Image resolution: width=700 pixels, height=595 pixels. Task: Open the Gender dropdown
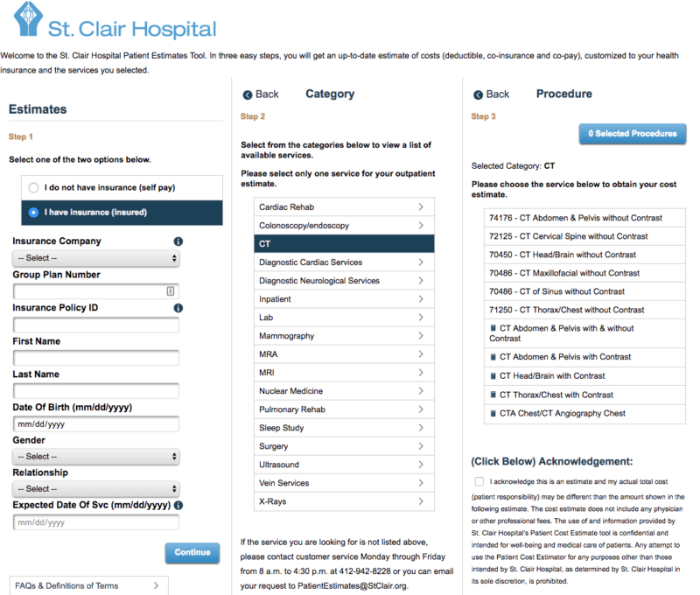[x=95, y=456]
